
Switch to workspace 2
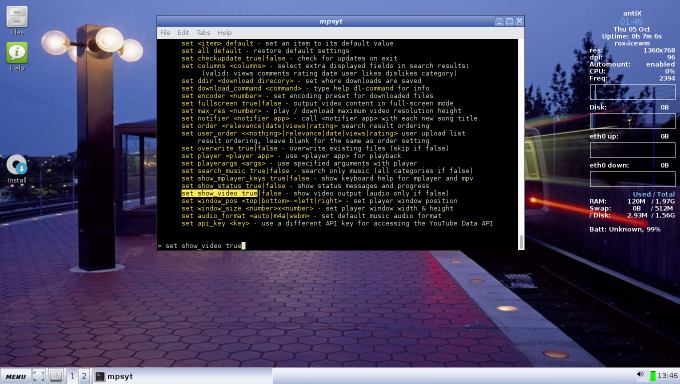click(84, 376)
